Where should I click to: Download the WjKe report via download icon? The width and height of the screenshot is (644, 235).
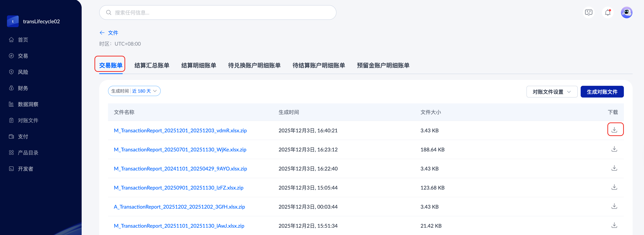click(x=614, y=149)
